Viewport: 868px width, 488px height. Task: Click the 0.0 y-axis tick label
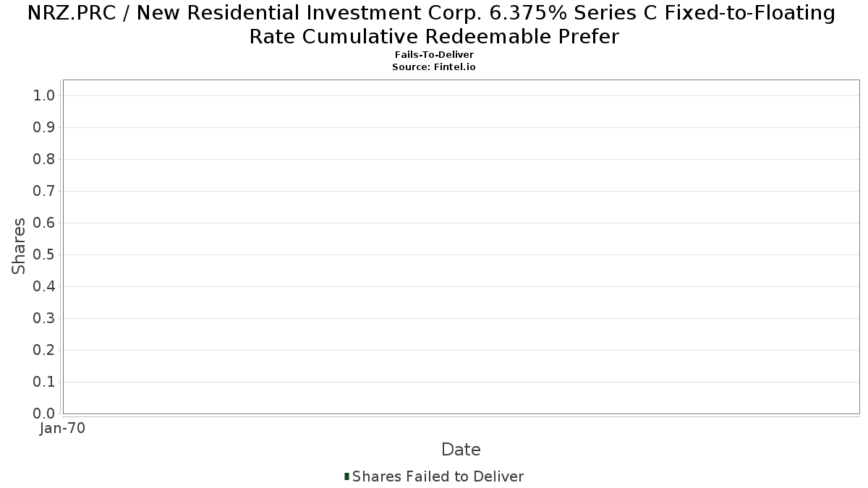click(44, 414)
